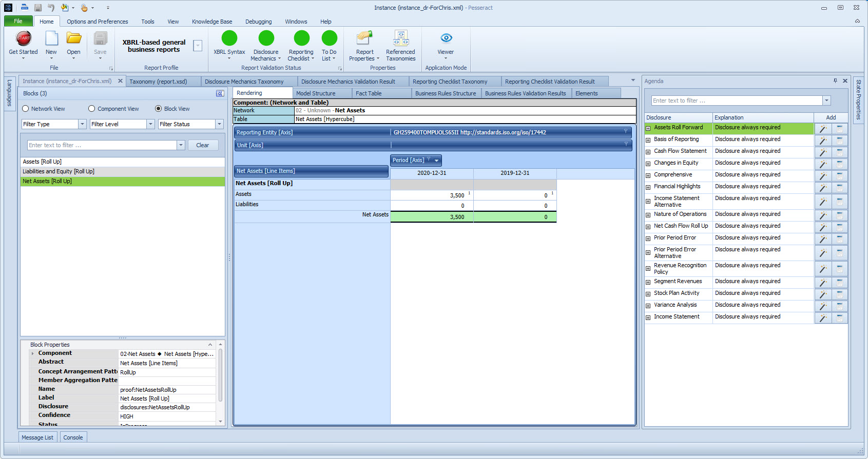
Task: Open the Filter Type dropdown
Action: pos(82,124)
